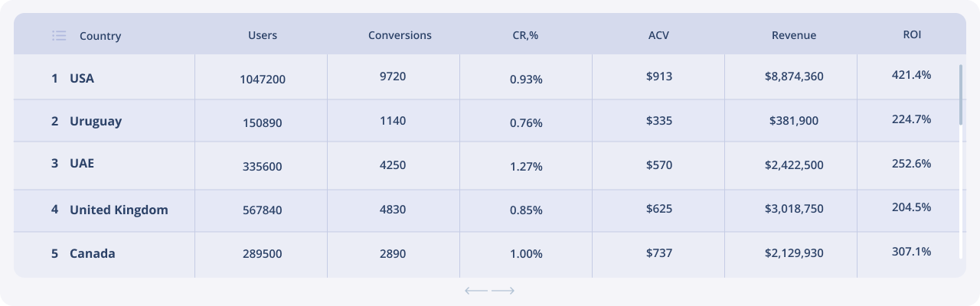Click the ROI column header
The width and height of the screenshot is (980, 306).
click(x=912, y=35)
